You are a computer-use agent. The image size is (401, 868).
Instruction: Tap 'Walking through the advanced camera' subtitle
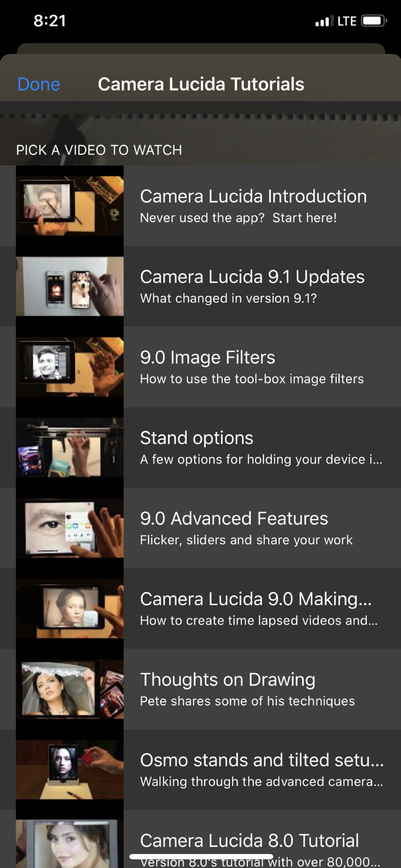261,782
